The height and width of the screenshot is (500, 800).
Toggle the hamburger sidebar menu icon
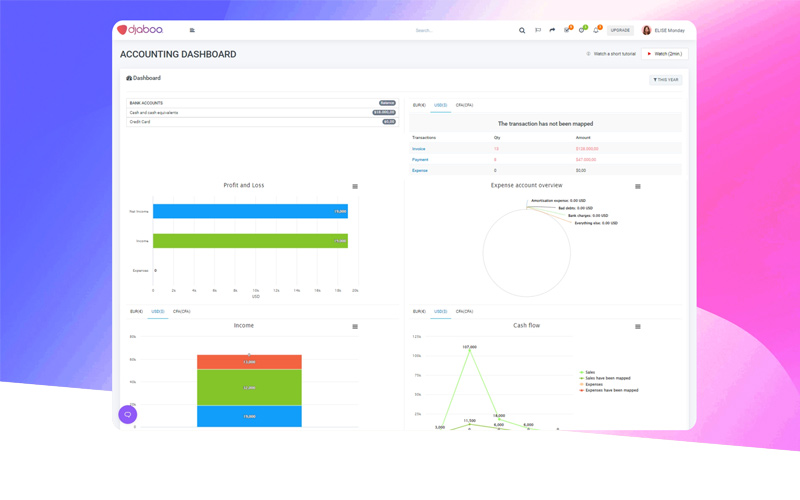192,30
